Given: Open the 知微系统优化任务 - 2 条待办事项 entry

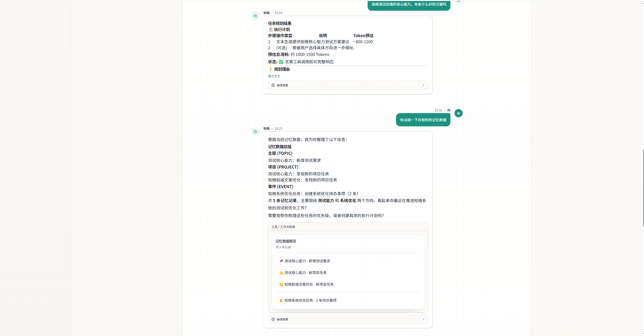Looking at the screenshot, I should 310,300.
